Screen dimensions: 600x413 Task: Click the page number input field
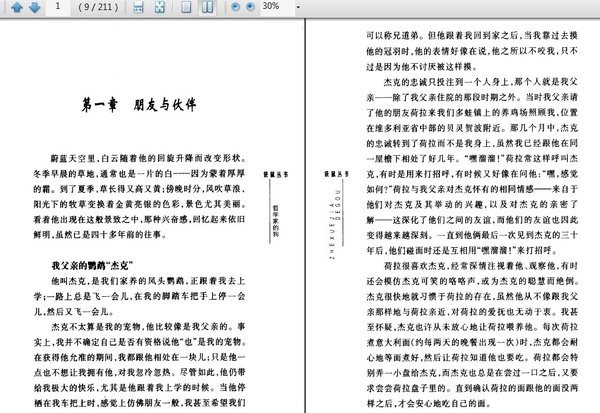tap(58, 7)
